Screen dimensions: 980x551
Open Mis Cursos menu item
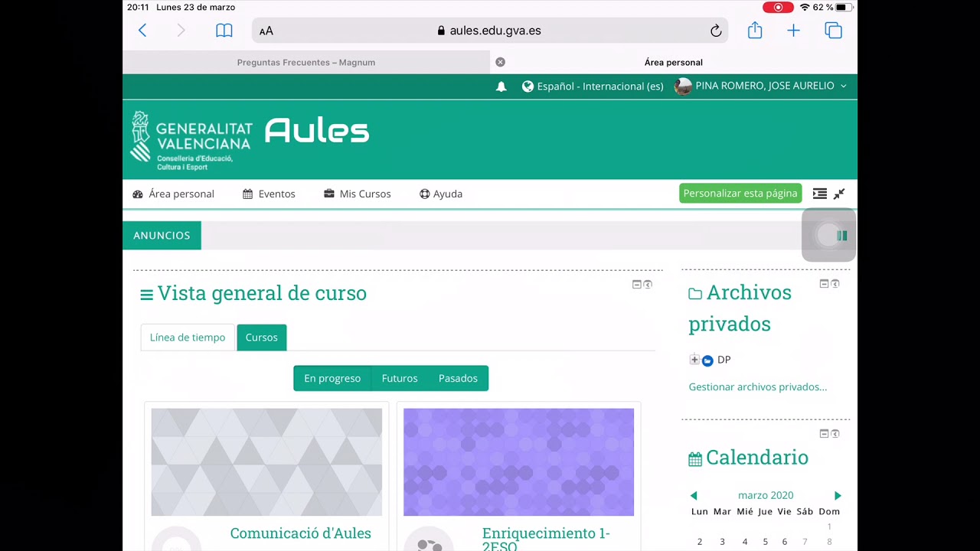(358, 194)
